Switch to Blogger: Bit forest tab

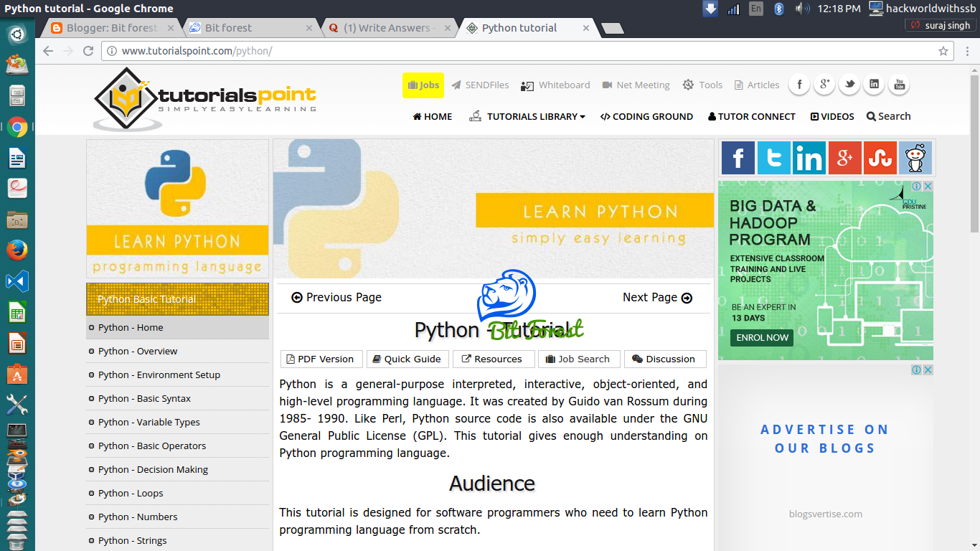[113, 28]
